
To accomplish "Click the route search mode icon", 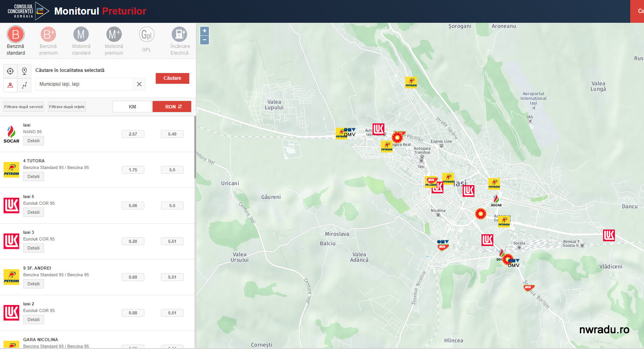I will point(24,85).
